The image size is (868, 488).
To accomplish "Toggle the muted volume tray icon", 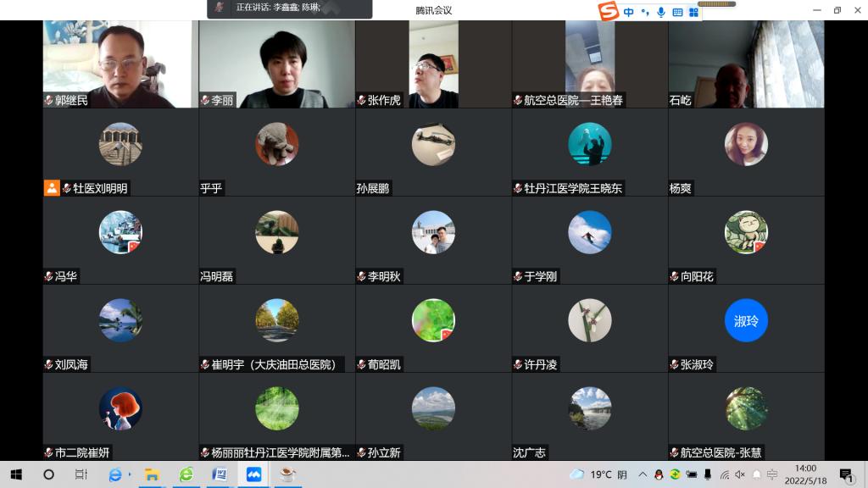I will tap(740, 474).
